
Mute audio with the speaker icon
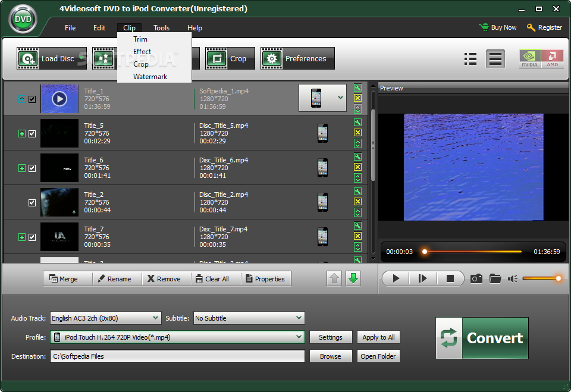pos(512,279)
